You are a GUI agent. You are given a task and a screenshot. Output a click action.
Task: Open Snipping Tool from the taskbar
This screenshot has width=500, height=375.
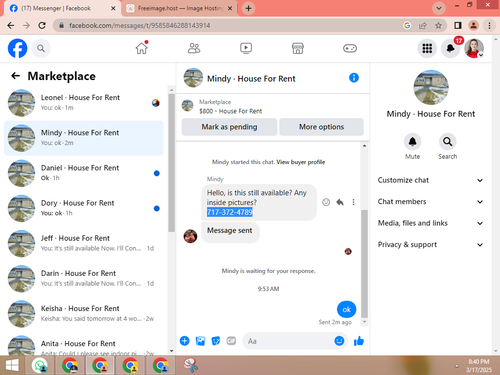191,366
